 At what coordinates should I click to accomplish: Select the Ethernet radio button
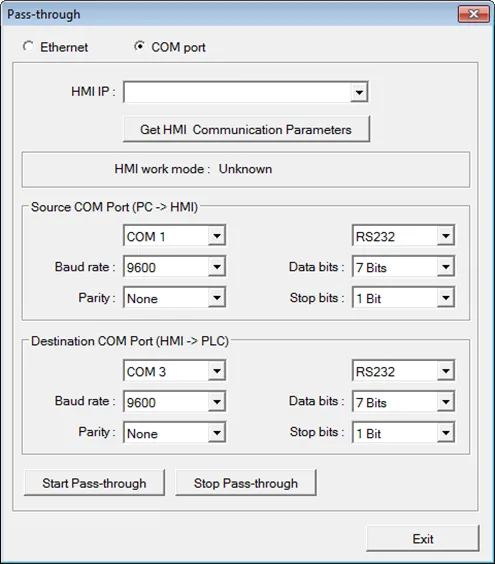(x=28, y=46)
